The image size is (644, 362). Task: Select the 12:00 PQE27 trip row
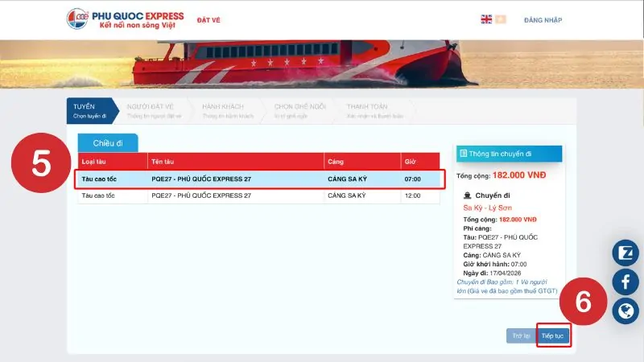point(258,195)
